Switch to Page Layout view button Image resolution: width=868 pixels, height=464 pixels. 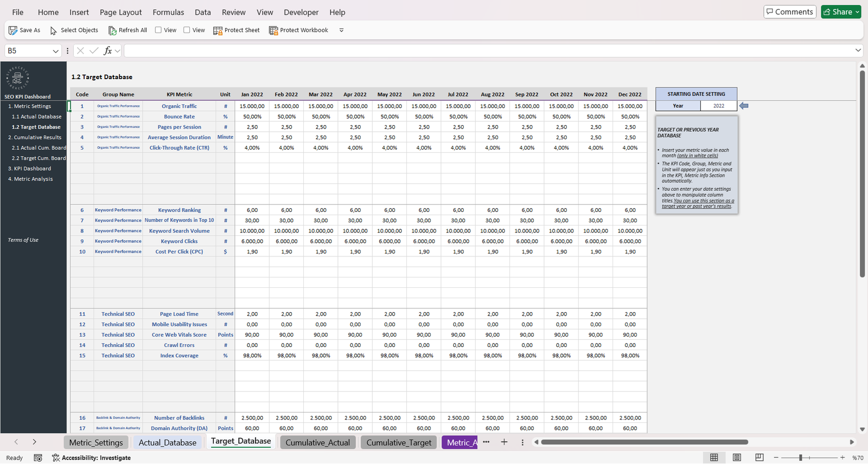[737, 457]
